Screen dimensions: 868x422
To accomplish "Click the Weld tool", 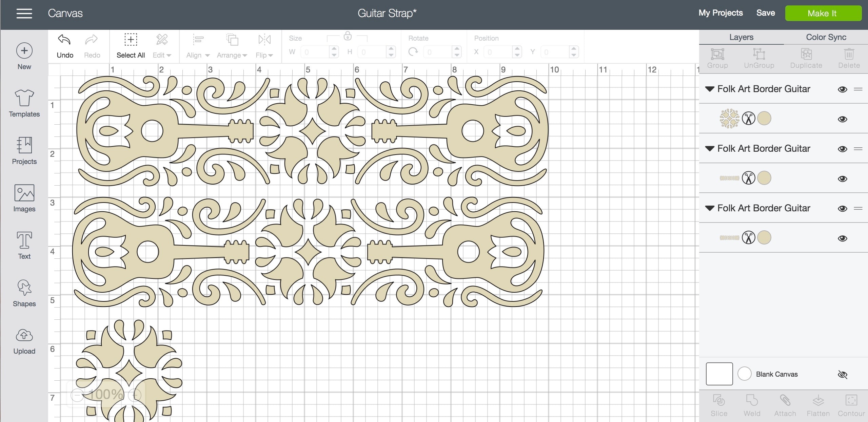I will pyautogui.click(x=752, y=405).
